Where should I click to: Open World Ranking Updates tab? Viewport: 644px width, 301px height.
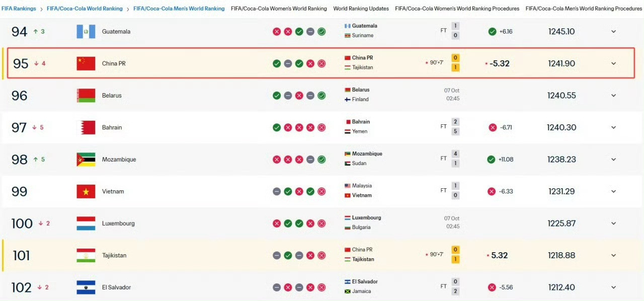coord(361,9)
